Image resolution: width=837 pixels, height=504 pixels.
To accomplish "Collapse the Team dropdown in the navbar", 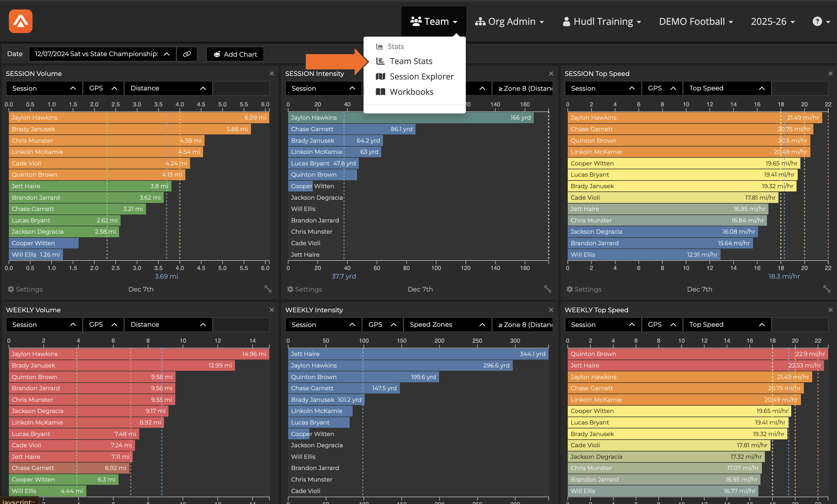I will click(x=434, y=21).
